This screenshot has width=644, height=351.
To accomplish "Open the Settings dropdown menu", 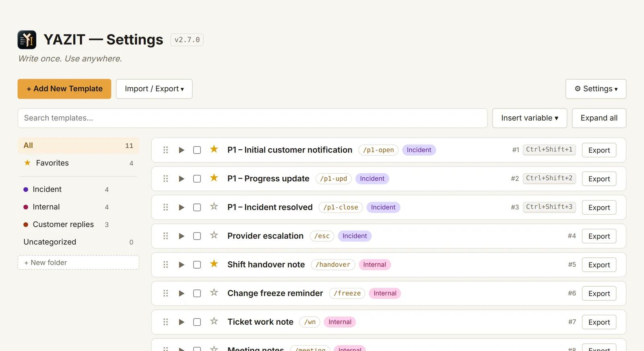I will coord(596,89).
